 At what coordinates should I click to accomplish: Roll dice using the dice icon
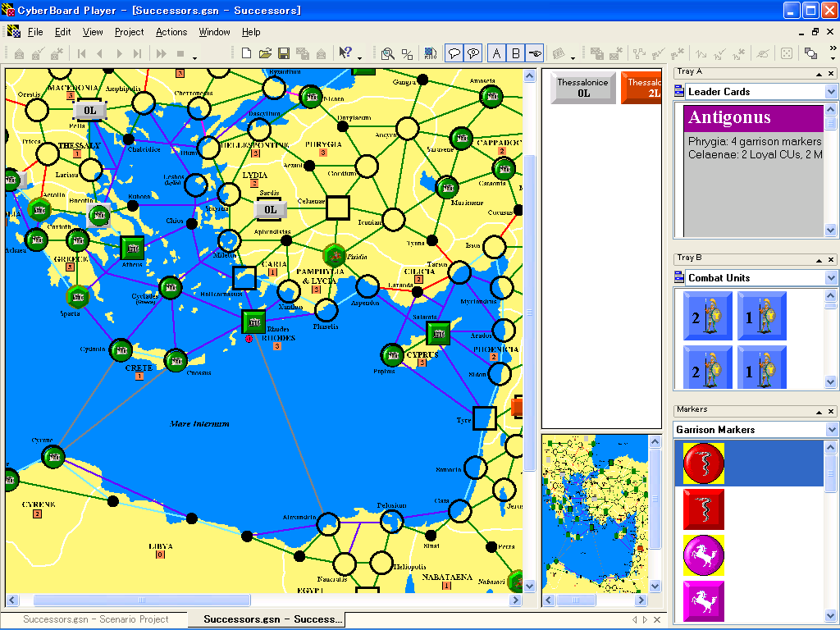(x=787, y=53)
